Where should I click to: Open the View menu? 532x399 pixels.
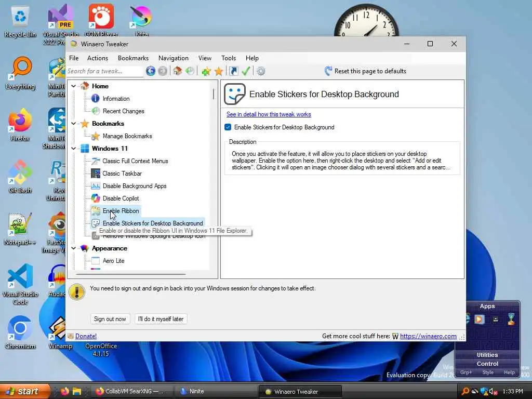205,58
